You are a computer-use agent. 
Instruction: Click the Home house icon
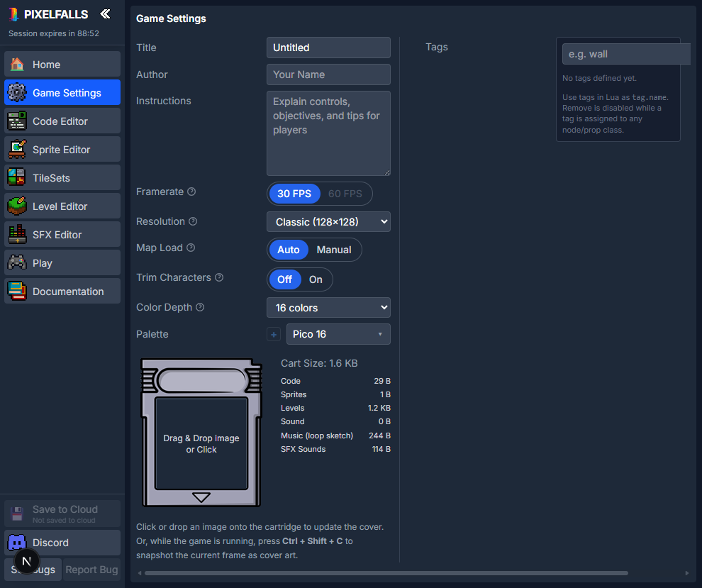pos(17,65)
